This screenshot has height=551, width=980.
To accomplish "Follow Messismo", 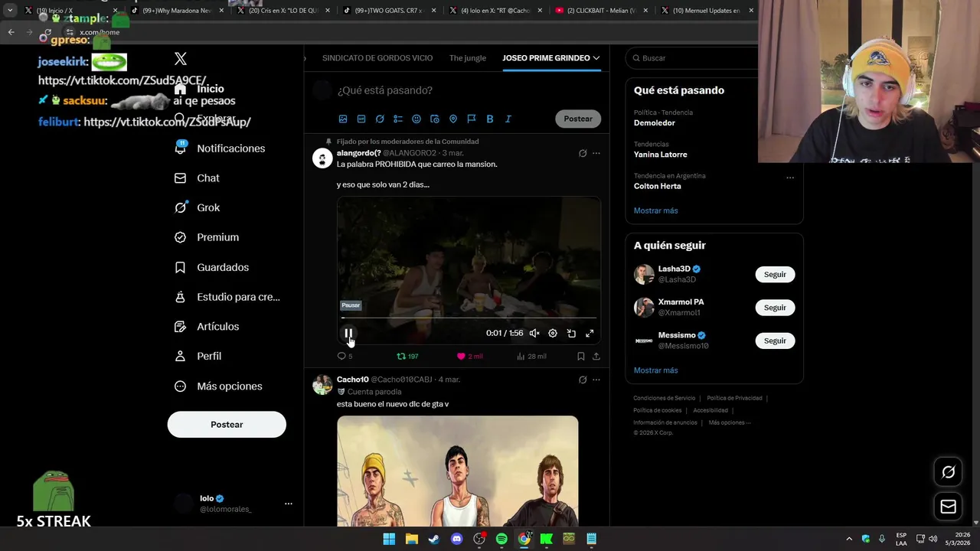I will pos(775,341).
